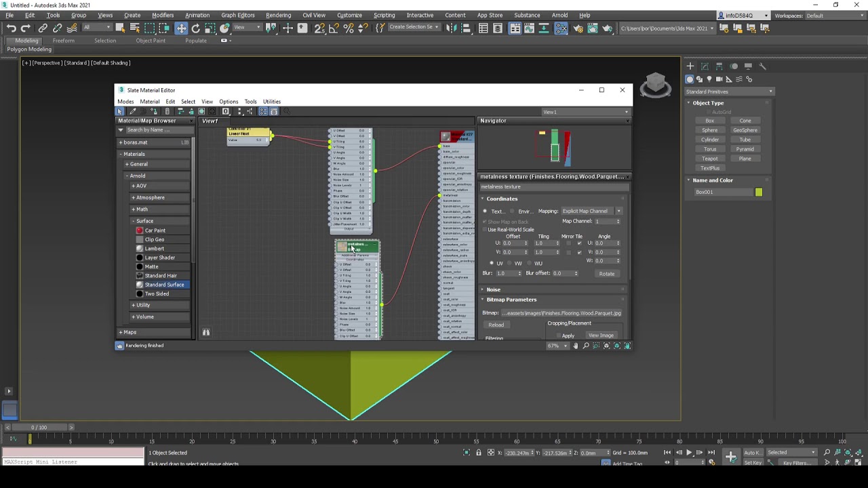Click the View Image button
This screenshot has height=488, width=868.
(x=601, y=335)
